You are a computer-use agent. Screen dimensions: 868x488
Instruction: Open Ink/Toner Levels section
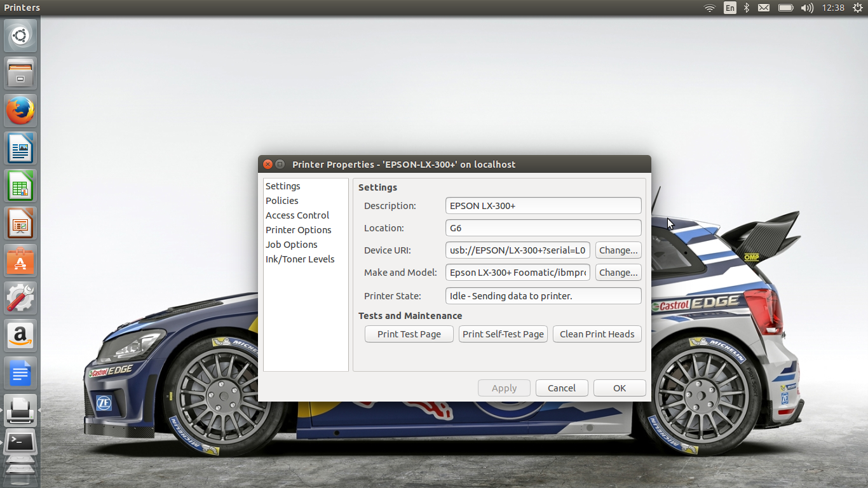pyautogui.click(x=300, y=259)
